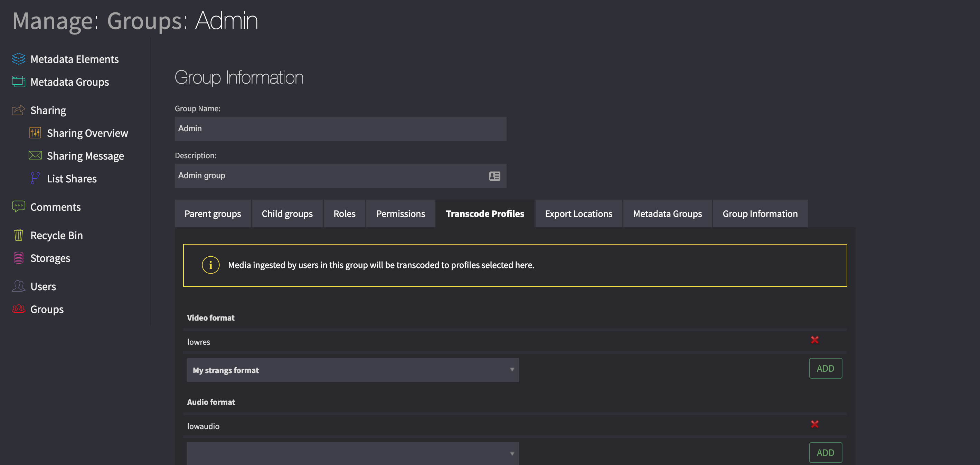
Task: Switch to the Roles tab
Action: 345,213
